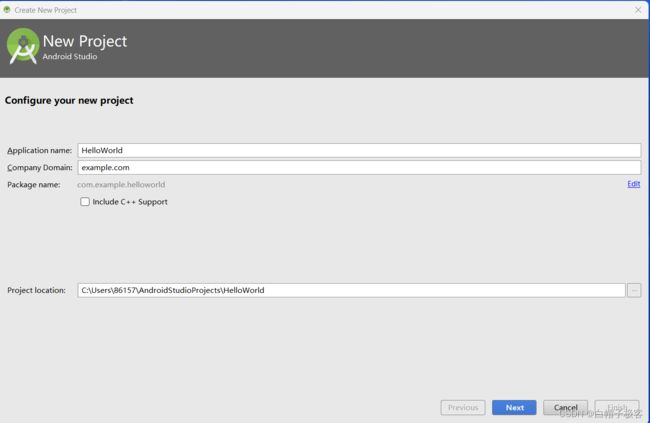Click the Cancel button
Screen dimensions: 650x423
click(x=565, y=408)
